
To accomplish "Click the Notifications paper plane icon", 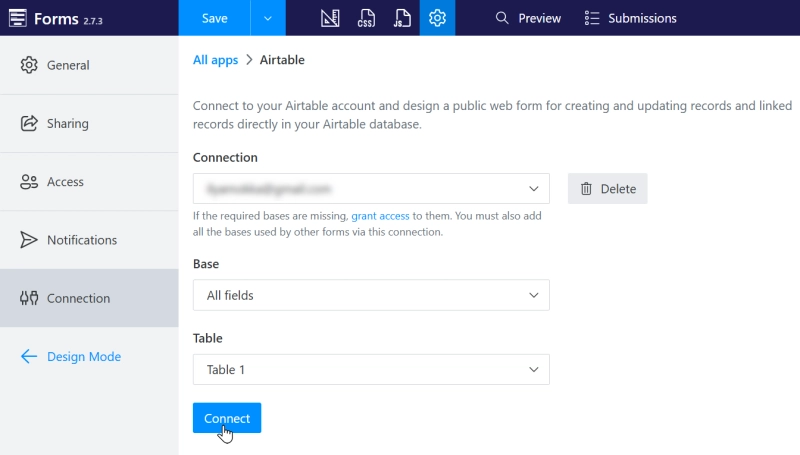I will click(x=29, y=240).
